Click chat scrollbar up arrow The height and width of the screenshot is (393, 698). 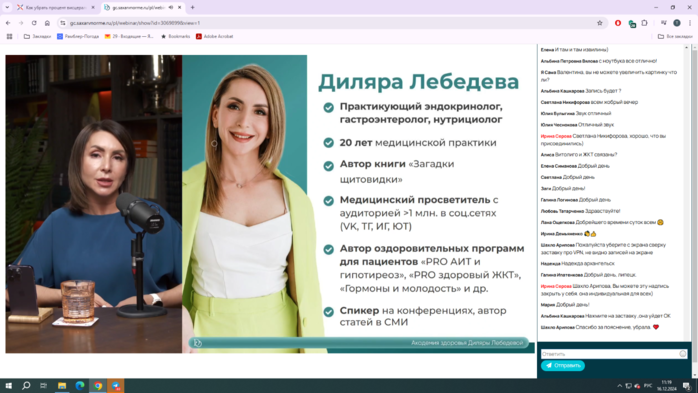pos(686,47)
